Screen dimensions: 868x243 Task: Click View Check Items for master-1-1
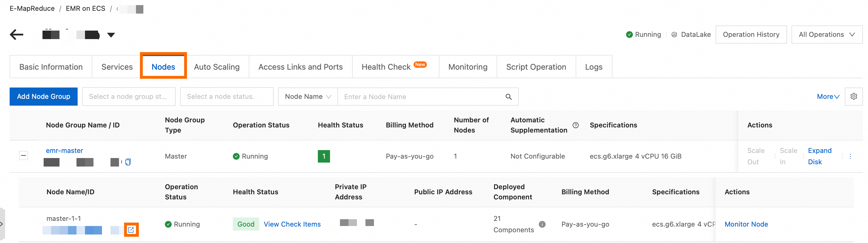click(292, 224)
